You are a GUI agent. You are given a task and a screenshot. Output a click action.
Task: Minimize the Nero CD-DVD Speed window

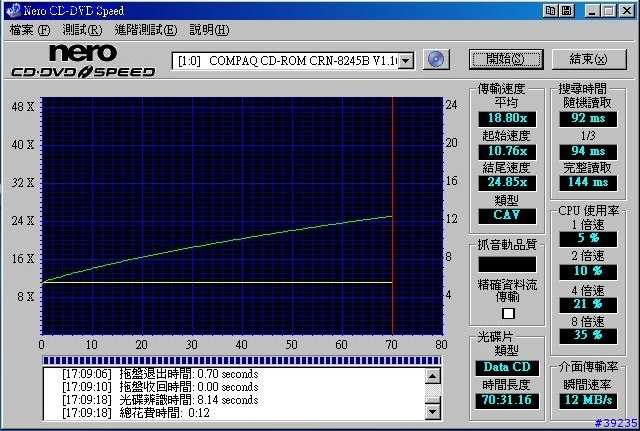[x=592, y=11]
